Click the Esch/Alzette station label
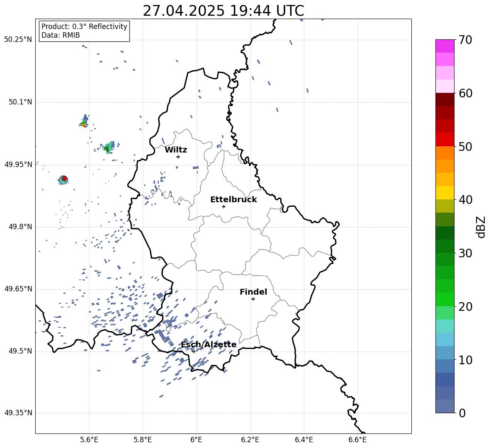This screenshot has height=448, width=491. click(209, 344)
